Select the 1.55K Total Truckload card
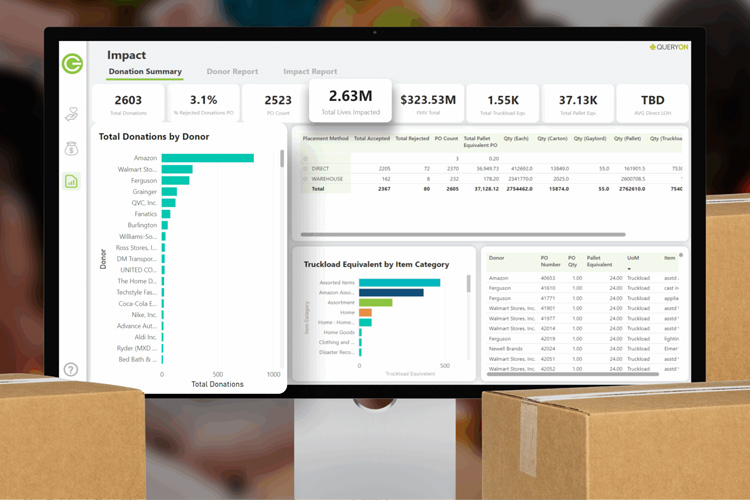750x500 pixels. tap(503, 103)
